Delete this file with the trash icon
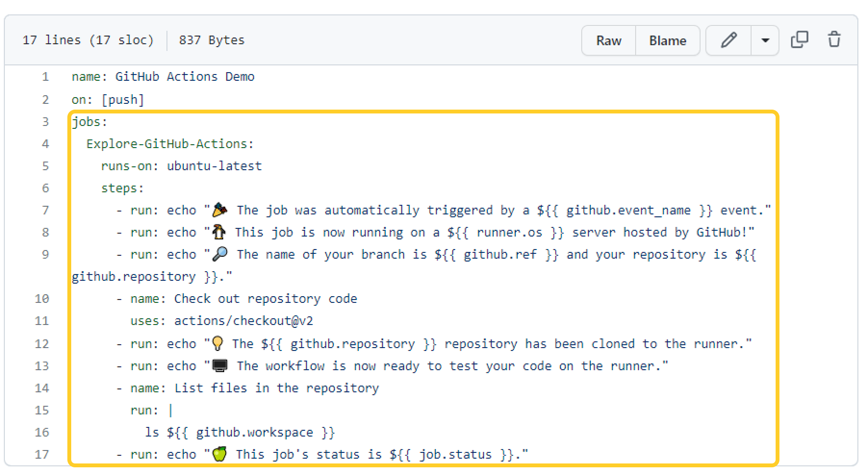This screenshot has width=868, height=475. tap(834, 39)
